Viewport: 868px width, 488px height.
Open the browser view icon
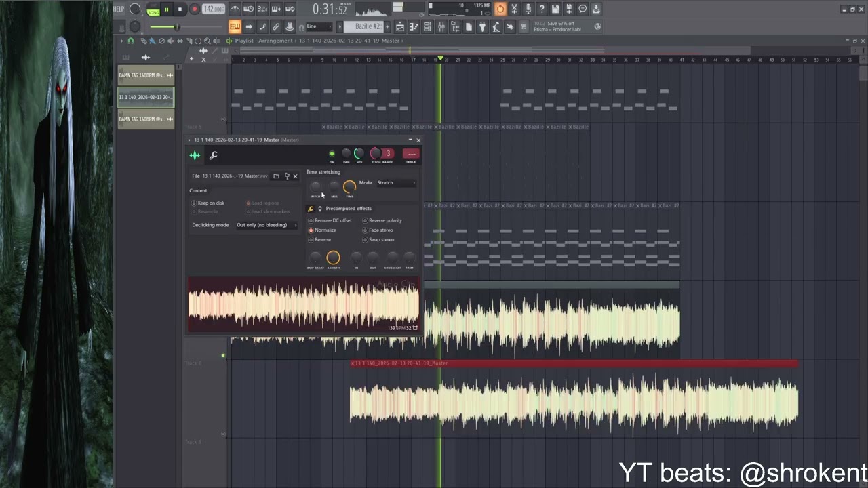tap(454, 26)
